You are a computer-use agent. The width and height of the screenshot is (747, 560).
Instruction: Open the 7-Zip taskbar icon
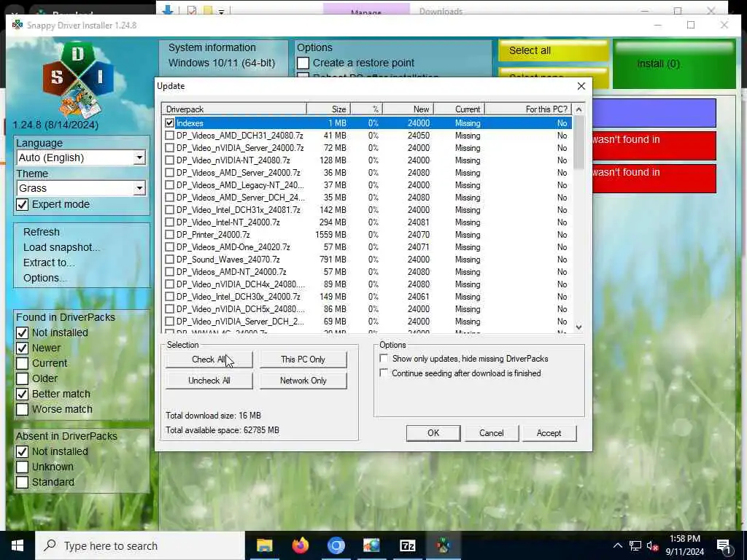click(x=407, y=545)
